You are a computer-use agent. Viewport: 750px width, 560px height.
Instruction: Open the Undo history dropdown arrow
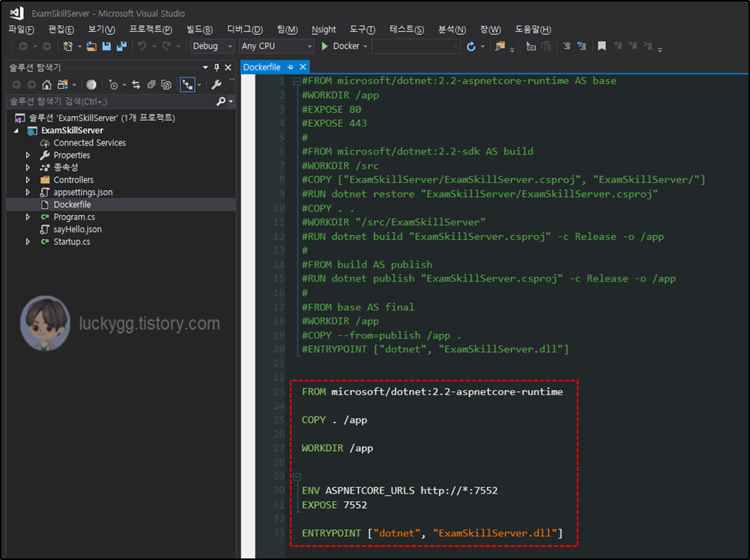coord(155,46)
